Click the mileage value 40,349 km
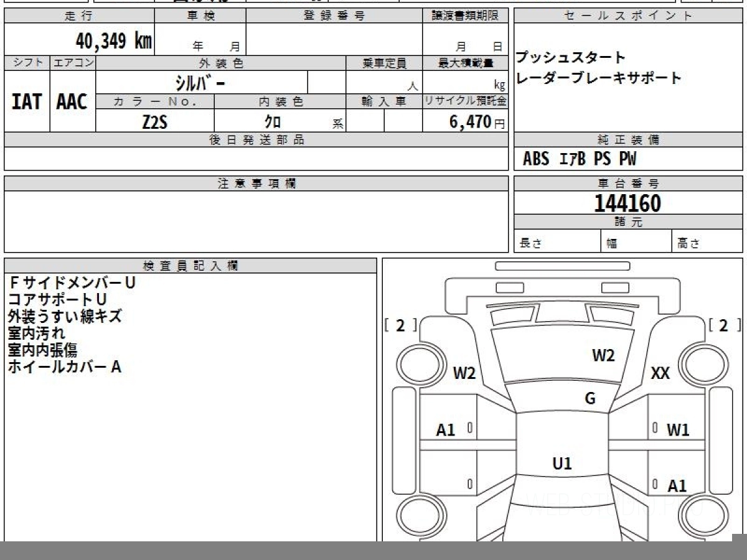The height and width of the screenshot is (560, 747). tap(113, 42)
